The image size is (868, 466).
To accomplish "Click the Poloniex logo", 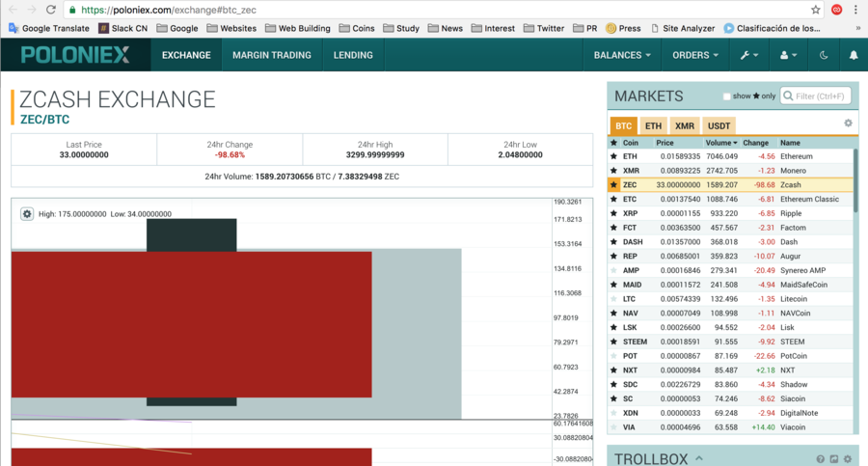I will point(75,55).
